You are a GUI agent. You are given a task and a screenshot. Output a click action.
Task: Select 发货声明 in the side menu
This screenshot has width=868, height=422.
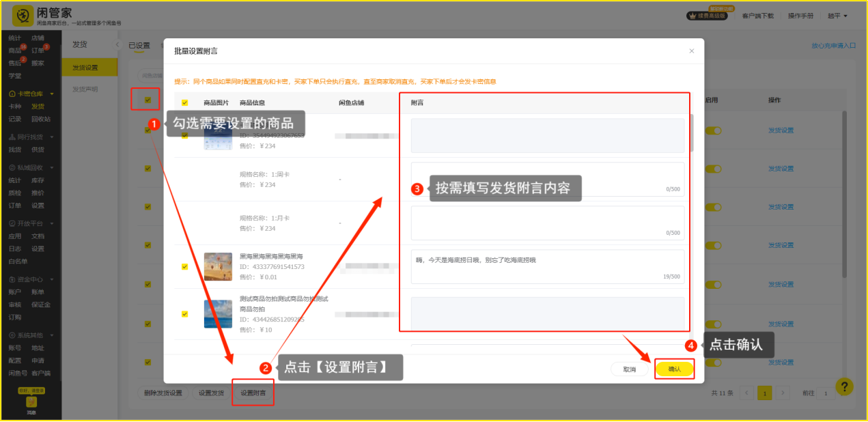coord(85,89)
